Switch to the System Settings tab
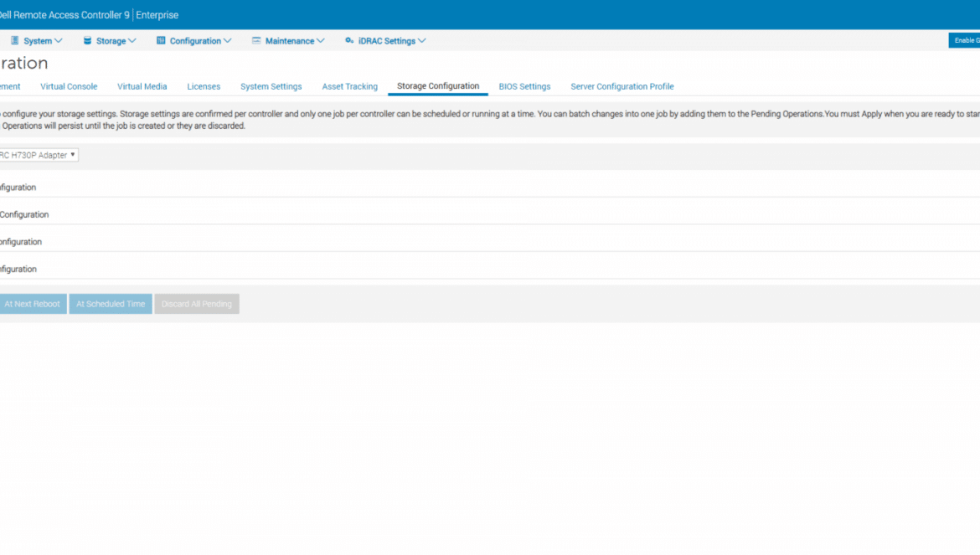This screenshot has height=555, width=980. [271, 87]
